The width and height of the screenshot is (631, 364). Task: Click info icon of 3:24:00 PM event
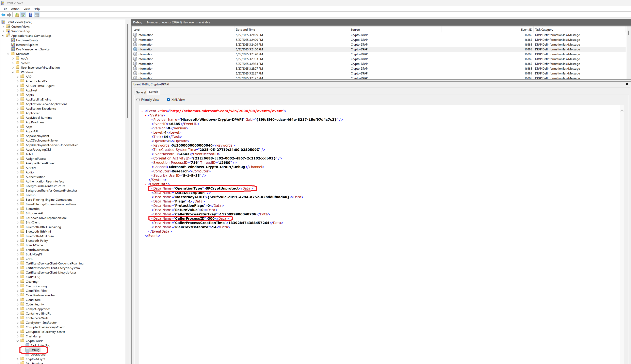[x=135, y=49]
